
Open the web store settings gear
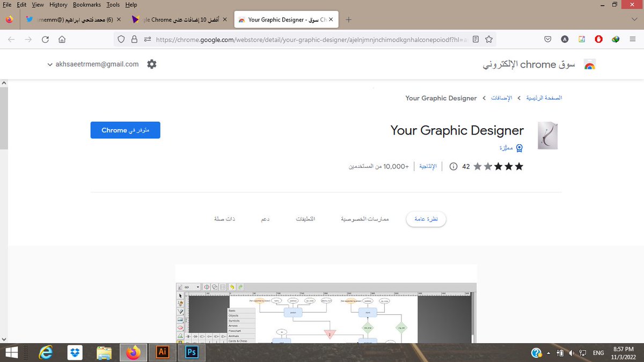point(152,64)
